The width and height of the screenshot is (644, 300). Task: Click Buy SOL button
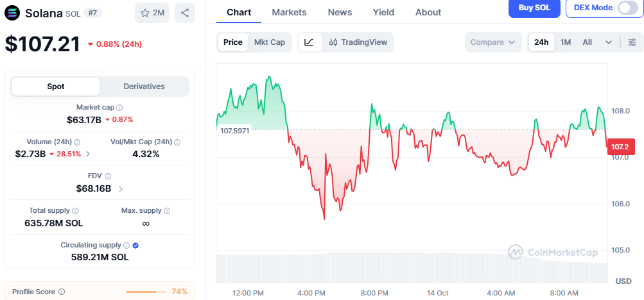[534, 8]
